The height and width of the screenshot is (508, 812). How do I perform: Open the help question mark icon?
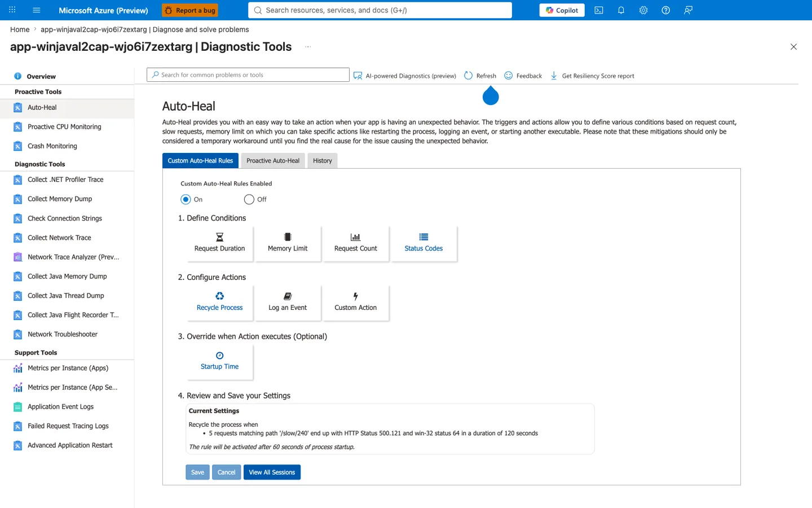click(x=665, y=10)
